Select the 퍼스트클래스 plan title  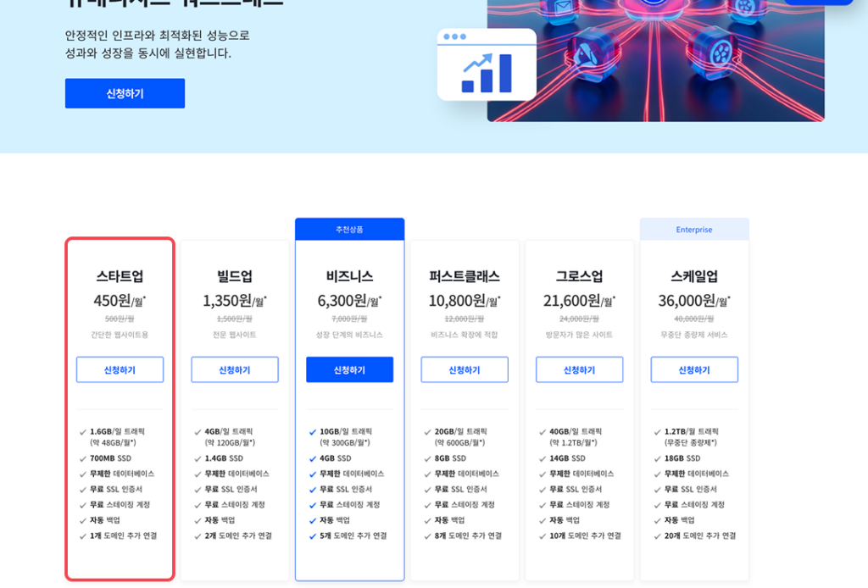pyautogui.click(x=465, y=276)
